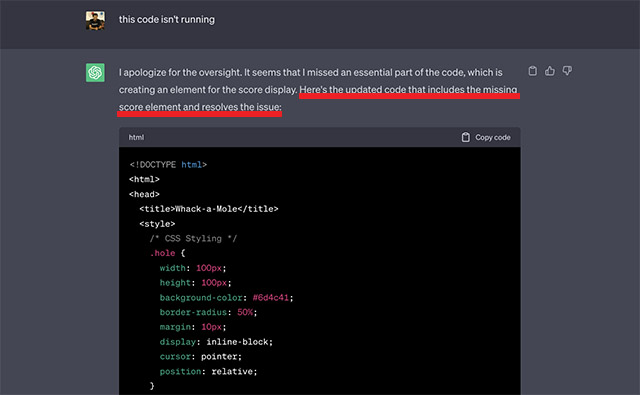The width and height of the screenshot is (640, 395).
Task: Click the '<html>' opening tag line
Action: 144,180
